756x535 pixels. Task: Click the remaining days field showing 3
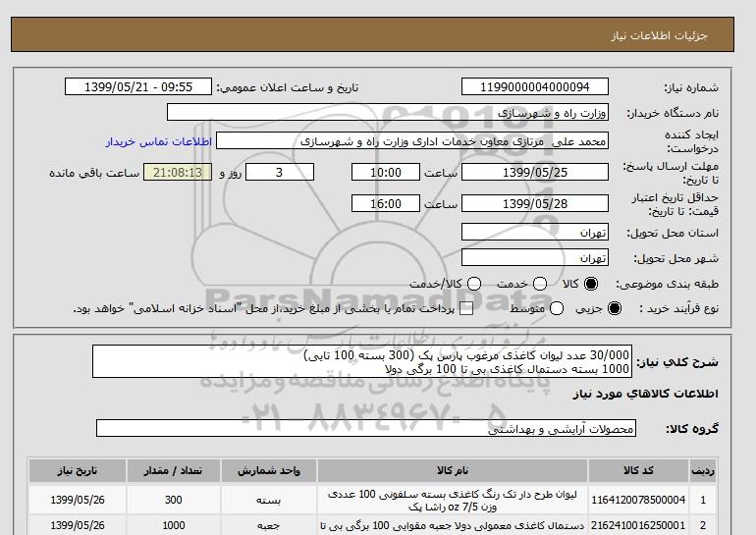tap(280, 172)
